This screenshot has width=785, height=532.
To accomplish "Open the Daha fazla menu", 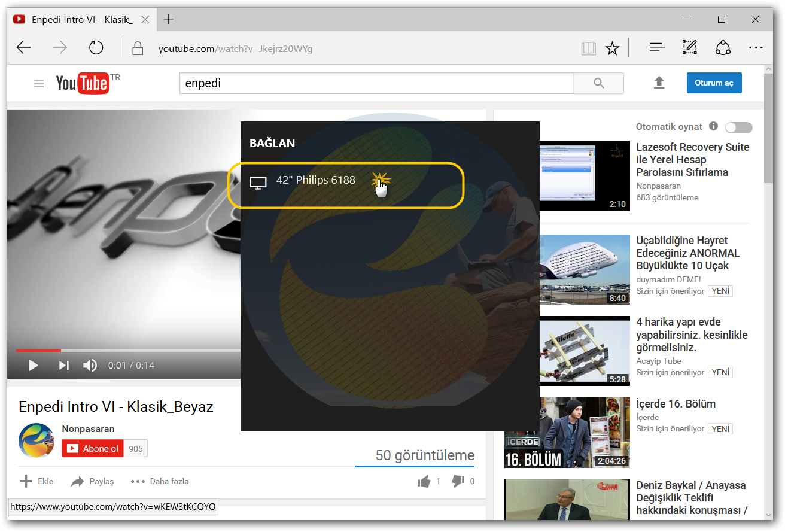I will point(160,481).
